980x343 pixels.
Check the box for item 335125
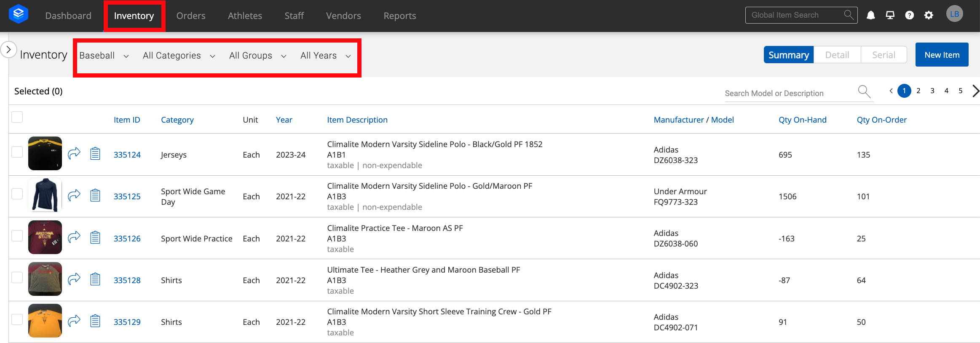pyautogui.click(x=17, y=193)
